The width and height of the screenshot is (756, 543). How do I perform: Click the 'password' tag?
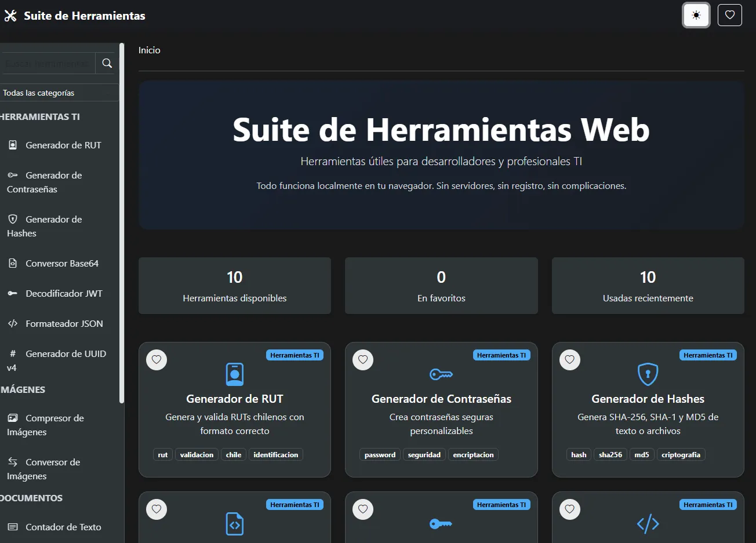click(380, 455)
